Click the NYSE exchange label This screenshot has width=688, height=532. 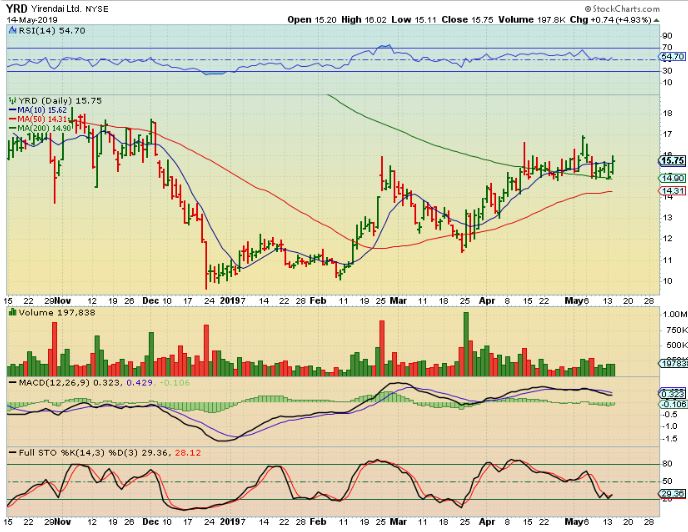click(97, 9)
